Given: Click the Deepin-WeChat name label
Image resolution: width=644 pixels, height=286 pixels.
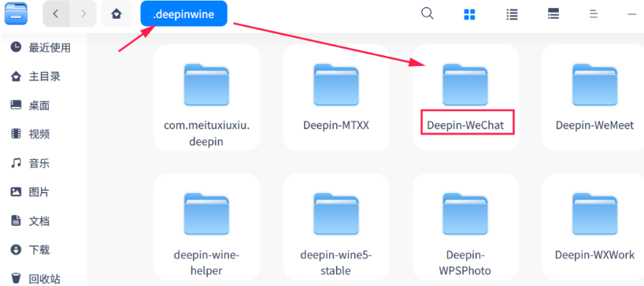Looking at the screenshot, I should pyautogui.click(x=465, y=125).
